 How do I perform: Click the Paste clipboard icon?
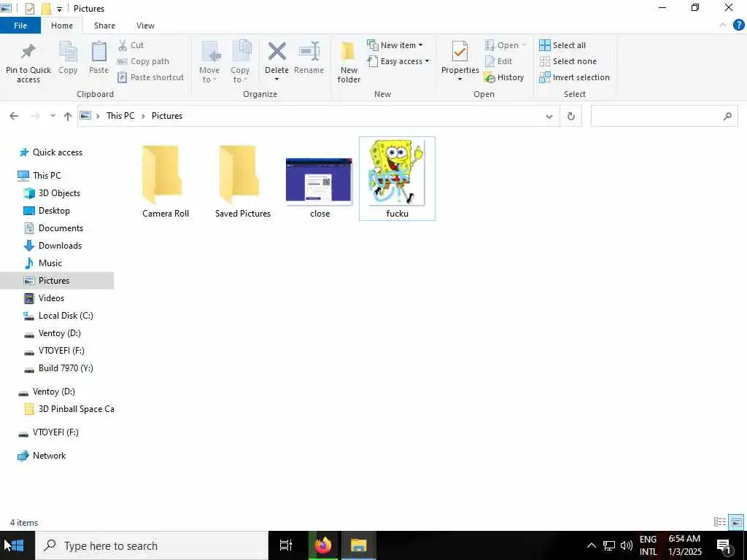98,52
